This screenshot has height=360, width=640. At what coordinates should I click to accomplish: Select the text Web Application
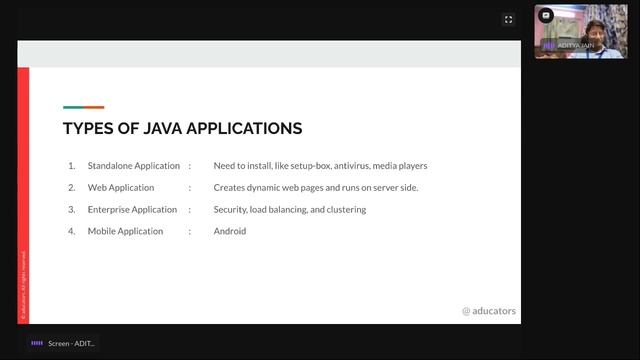121,188
